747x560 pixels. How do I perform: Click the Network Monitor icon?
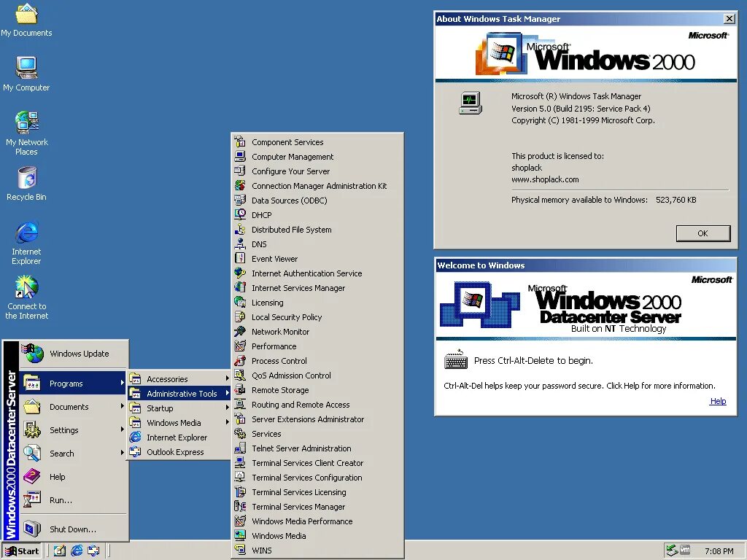240,332
